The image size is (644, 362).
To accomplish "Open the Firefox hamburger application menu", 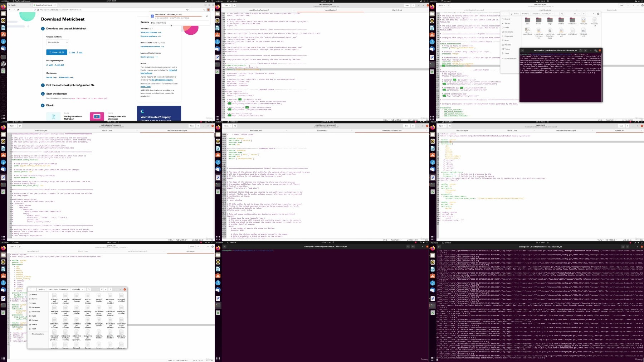I will tap(212, 10).
